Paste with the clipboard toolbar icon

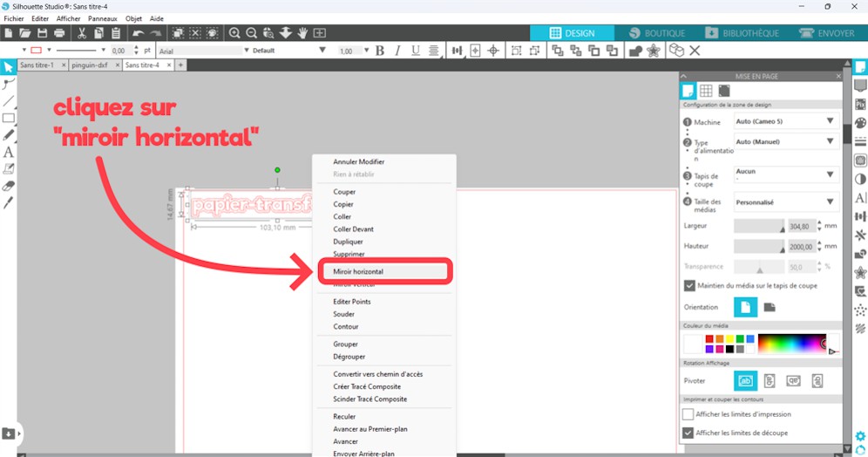pyautogui.click(x=116, y=33)
